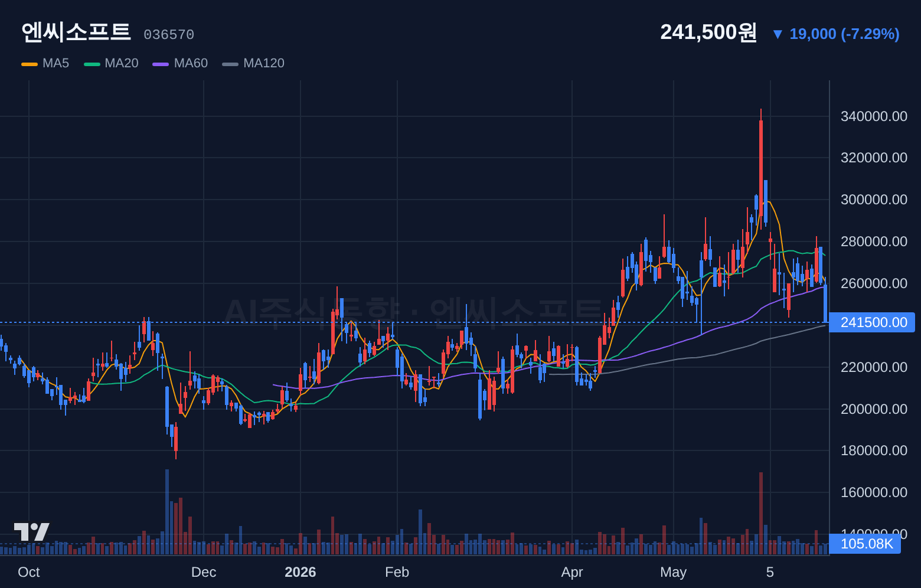Image resolution: width=921 pixels, height=588 pixels.
Task: Click the TradingView logo icon
Action: coord(31,532)
